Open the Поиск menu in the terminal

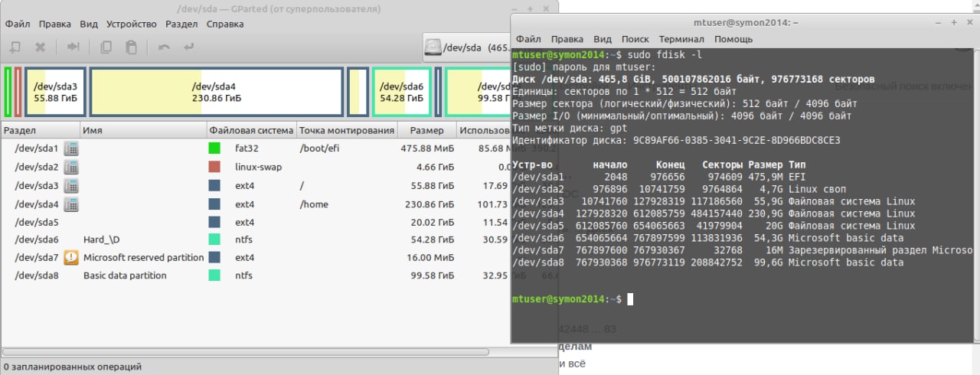coord(635,39)
